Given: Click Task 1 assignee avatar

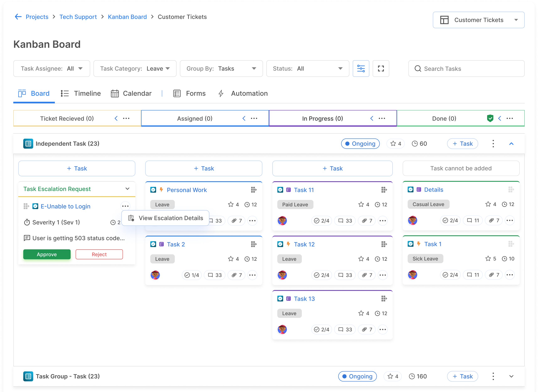Looking at the screenshot, I should (412, 275).
